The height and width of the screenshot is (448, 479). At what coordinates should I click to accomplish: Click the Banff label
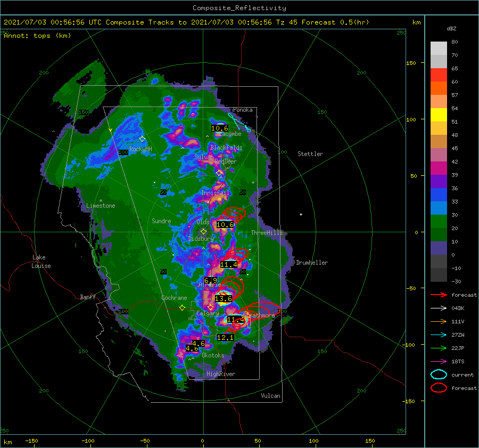pyautogui.click(x=88, y=297)
